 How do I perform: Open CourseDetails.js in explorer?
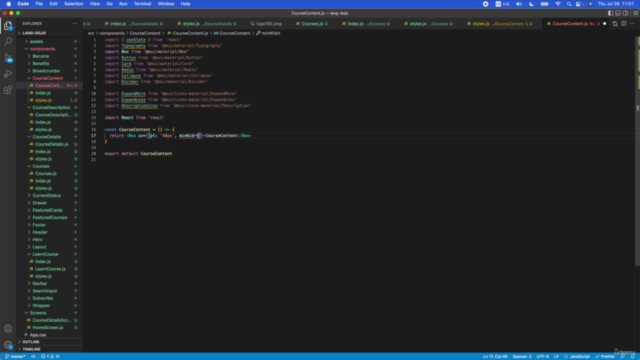pyautogui.click(x=51, y=144)
